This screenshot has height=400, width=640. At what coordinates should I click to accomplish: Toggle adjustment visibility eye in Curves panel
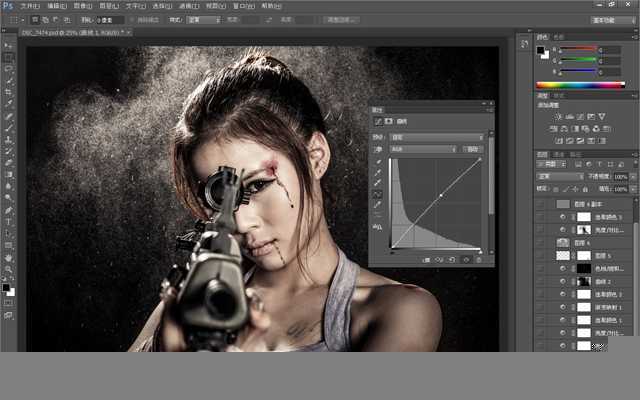tap(466, 260)
